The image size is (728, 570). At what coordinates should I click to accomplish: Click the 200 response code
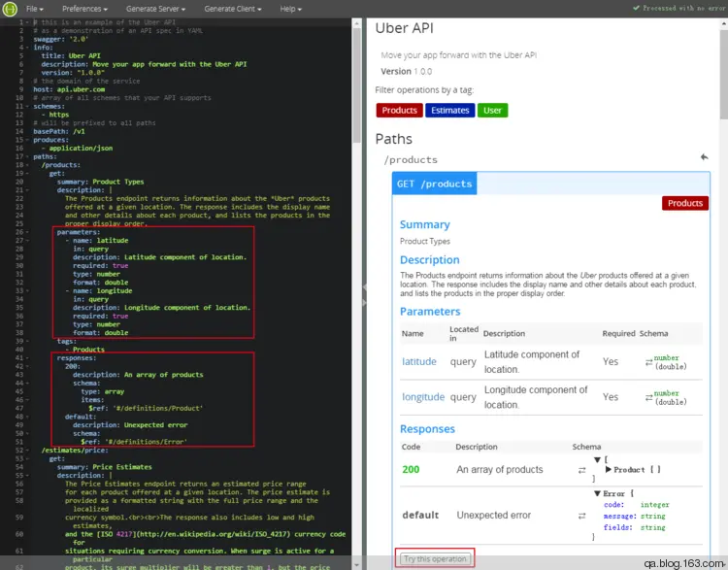(x=411, y=470)
